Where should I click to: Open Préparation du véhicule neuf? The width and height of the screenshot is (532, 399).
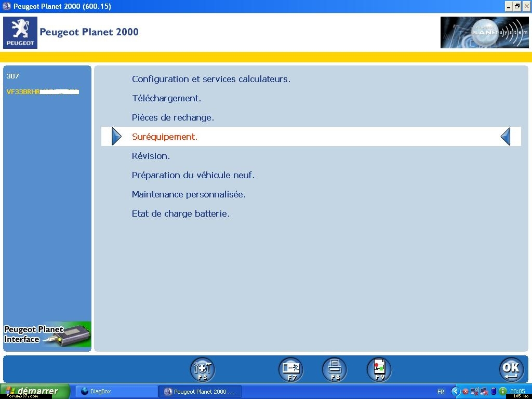[193, 175]
